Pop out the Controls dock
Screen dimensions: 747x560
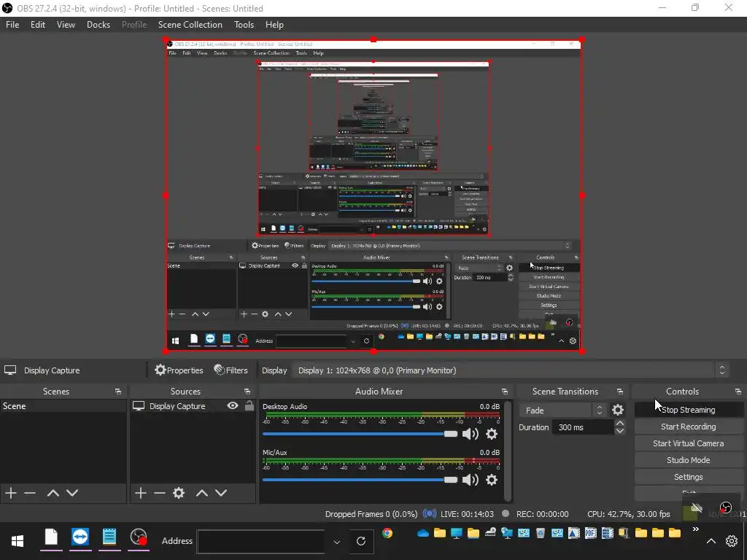click(738, 392)
